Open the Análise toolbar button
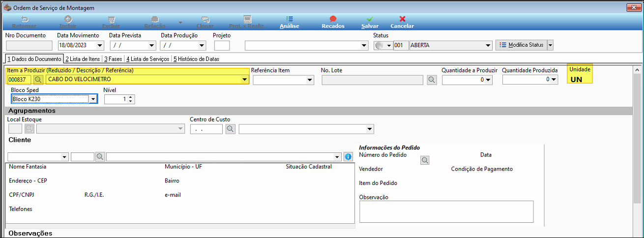This screenshot has height=238, width=644. point(290,22)
